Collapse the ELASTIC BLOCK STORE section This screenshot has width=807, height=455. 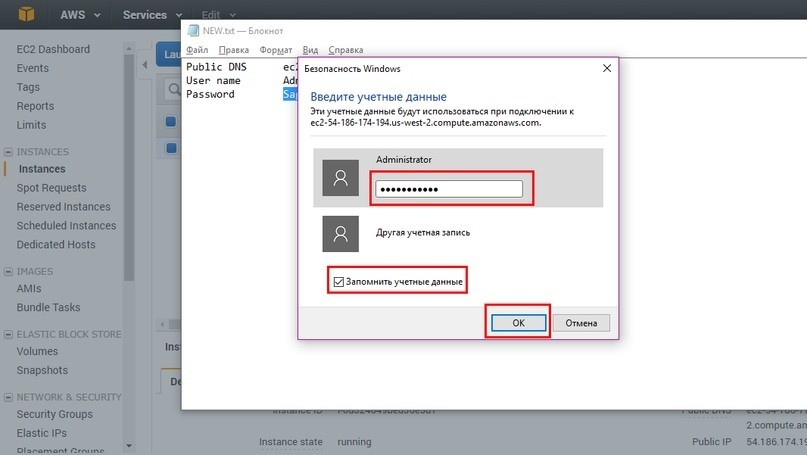point(8,335)
